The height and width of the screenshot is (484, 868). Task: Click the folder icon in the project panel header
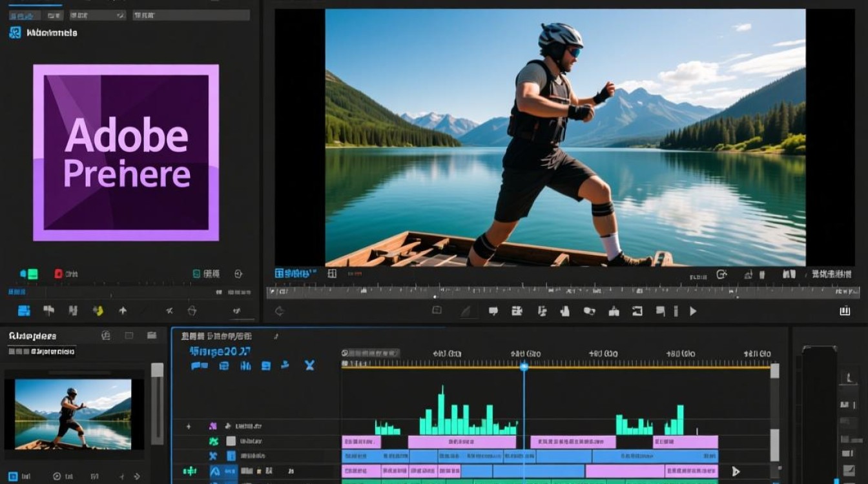[x=152, y=336]
